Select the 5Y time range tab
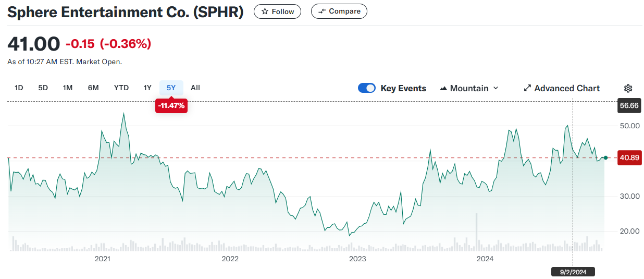Screen dimensions: 644x279 click(x=171, y=88)
